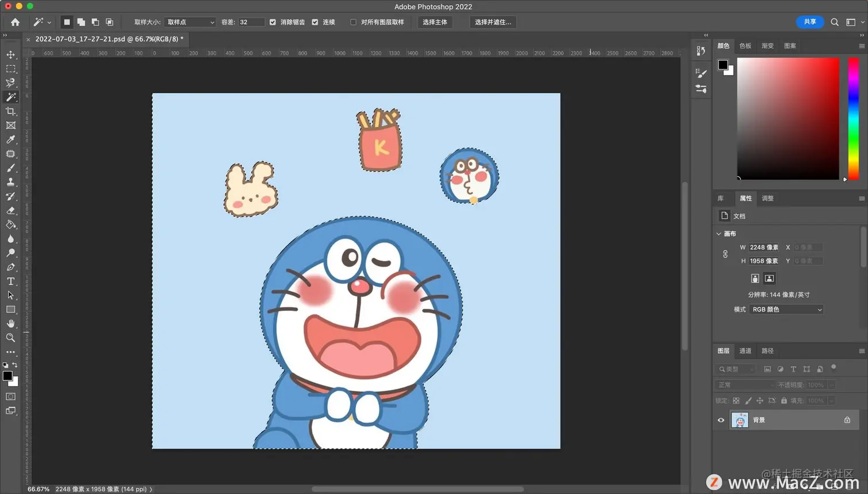Change the screen mode icon in the left toolbar

(x=10, y=411)
